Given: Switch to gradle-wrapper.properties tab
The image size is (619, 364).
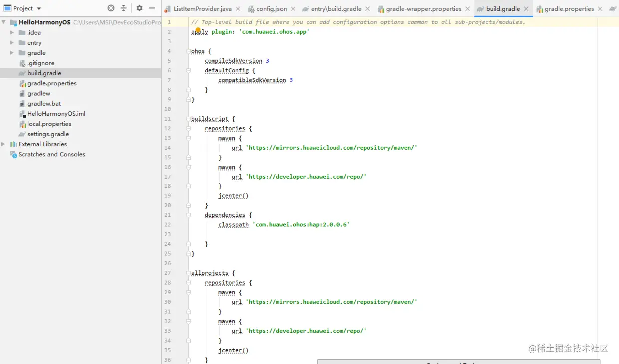Looking at the screenshot, I should [424, 9].
